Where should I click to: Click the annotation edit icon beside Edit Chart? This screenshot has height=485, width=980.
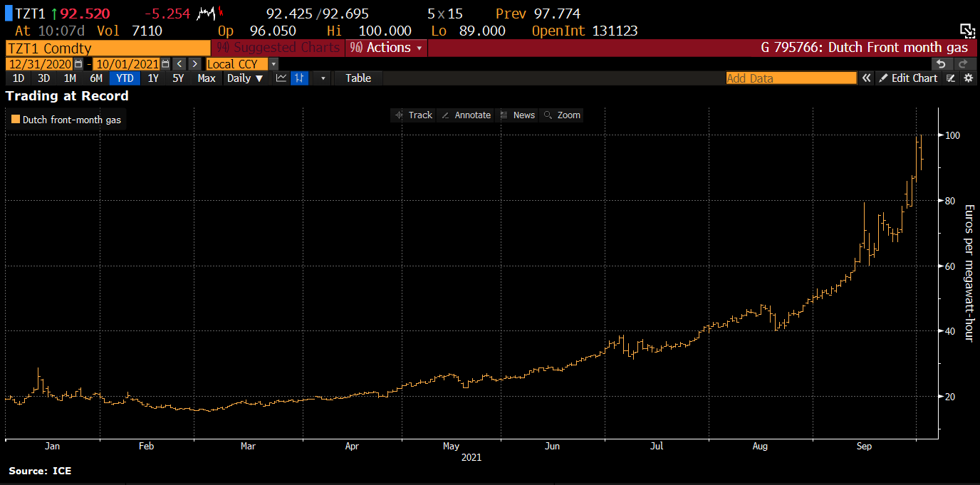(x=951, y=78)
